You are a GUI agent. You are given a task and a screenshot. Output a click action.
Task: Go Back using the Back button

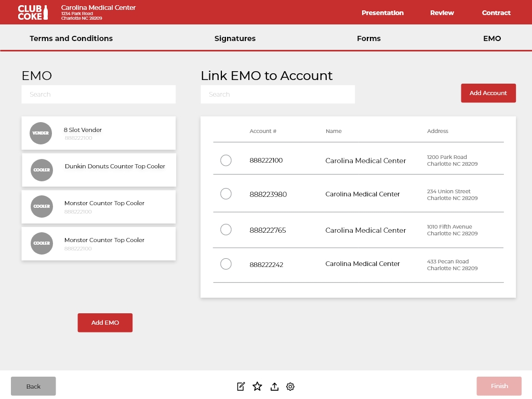click(x=33, y=386)
